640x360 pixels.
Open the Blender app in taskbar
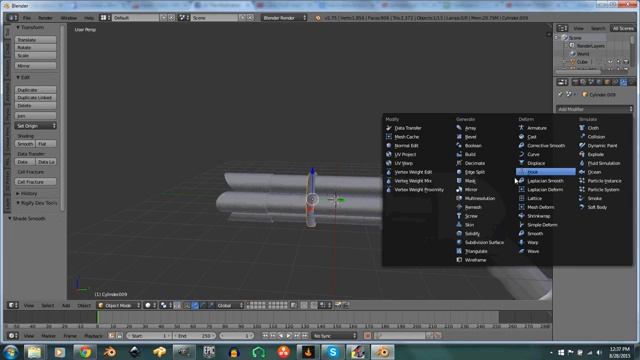[382, 352]
